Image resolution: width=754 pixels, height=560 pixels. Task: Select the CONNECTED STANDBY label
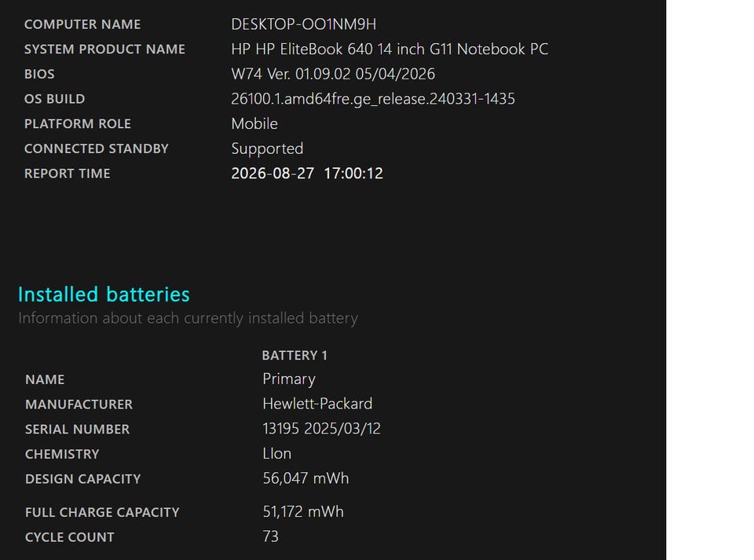(96, 148)
